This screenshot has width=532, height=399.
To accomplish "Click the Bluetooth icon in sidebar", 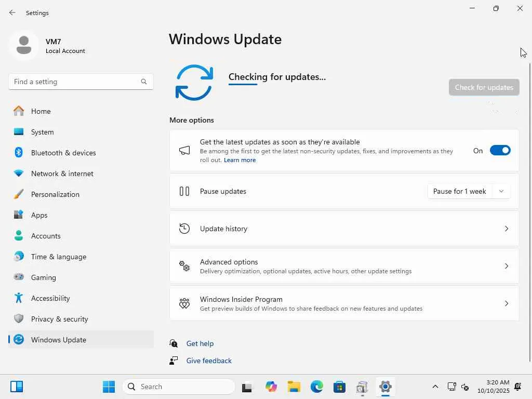I will tap(19, 152).
